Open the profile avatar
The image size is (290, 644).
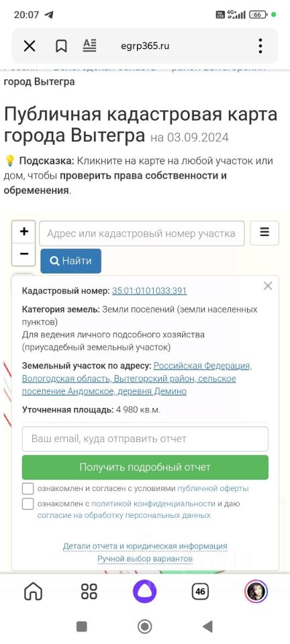click(x=256, y=592)
